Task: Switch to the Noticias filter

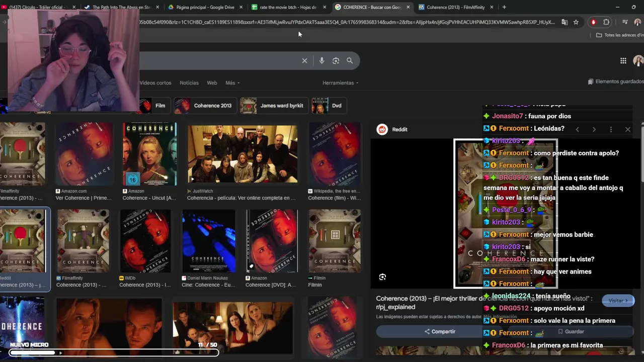Action: (189, 82)
